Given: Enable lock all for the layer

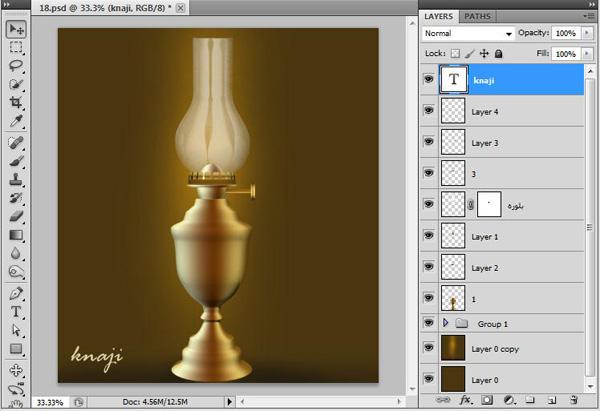Looking at the screenshot, I should [x=498, y=53].
